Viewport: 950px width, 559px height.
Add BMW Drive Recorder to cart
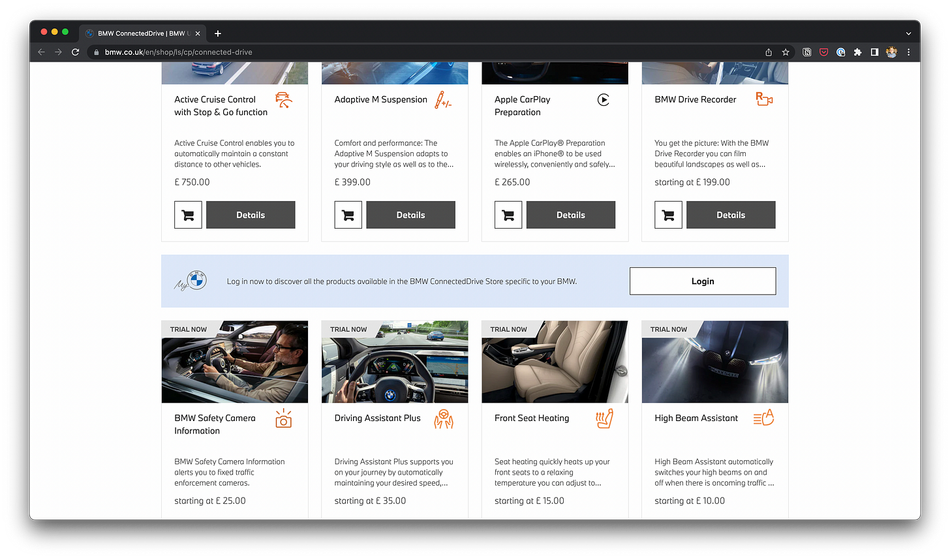click(668, 215)
